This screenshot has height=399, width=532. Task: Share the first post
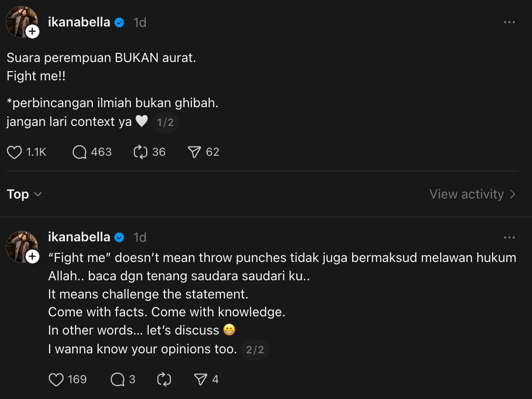pyautogui.click(x=195, y=152)
